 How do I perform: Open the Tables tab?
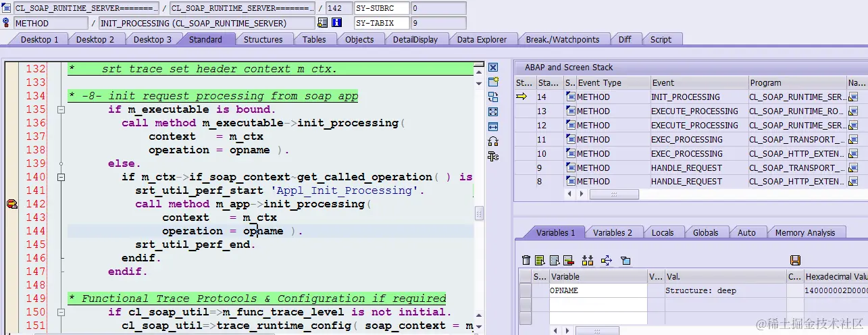314,39
